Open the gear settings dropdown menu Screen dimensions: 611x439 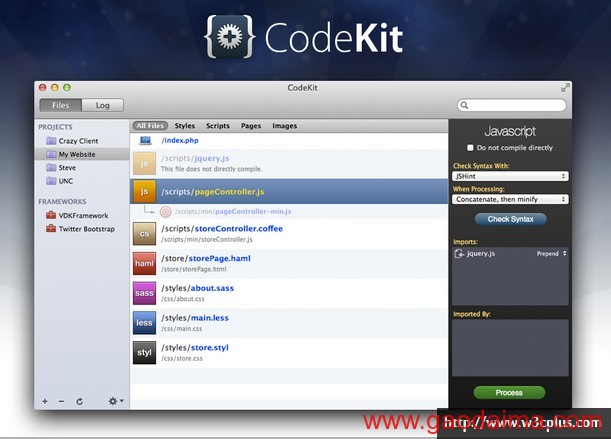coord(116,401)
